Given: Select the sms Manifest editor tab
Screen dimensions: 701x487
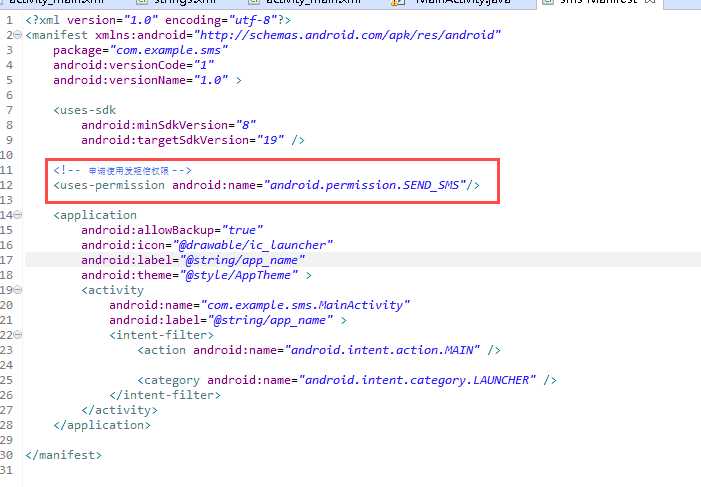Looking at the screenshot, I should click(599, 2).
